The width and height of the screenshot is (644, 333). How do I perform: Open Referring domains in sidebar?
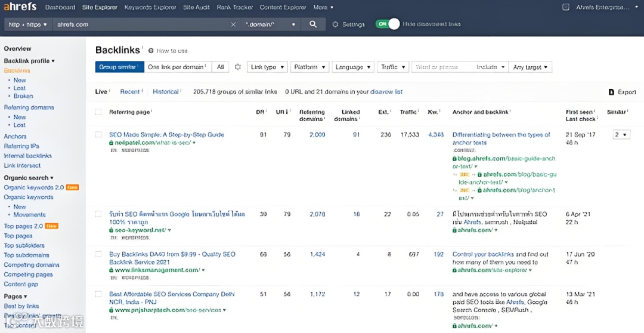[x=29, y=107]
